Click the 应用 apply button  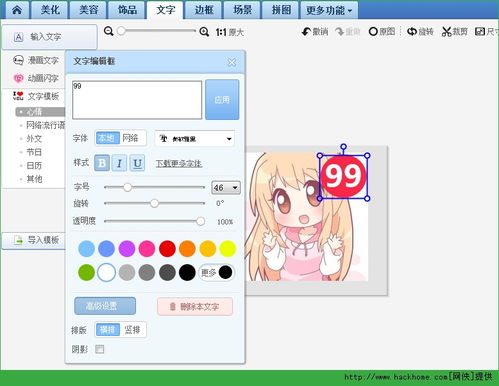click(x=222, y=99)
